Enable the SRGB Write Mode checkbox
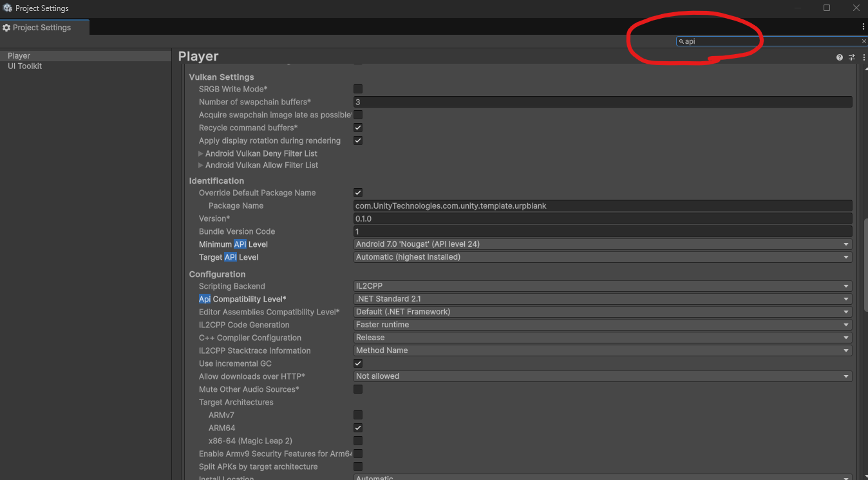The image size is (868, 480). point(358,89)
